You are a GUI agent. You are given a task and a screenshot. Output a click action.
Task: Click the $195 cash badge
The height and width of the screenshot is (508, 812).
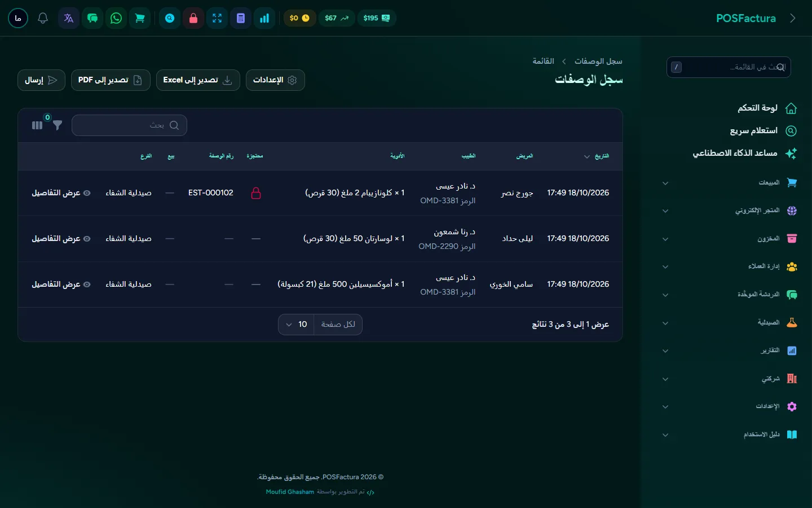(x=377, y=18)
